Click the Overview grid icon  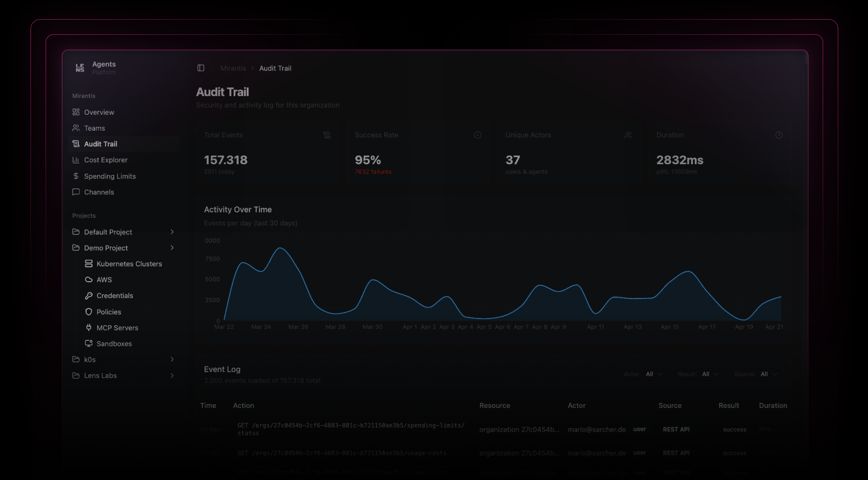(76, 112)
